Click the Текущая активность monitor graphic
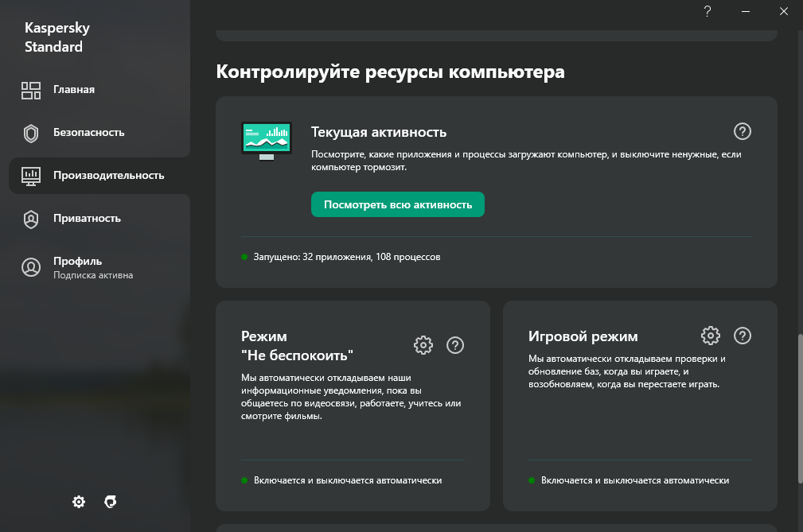 pyautogui.click(x=266, y=141)
